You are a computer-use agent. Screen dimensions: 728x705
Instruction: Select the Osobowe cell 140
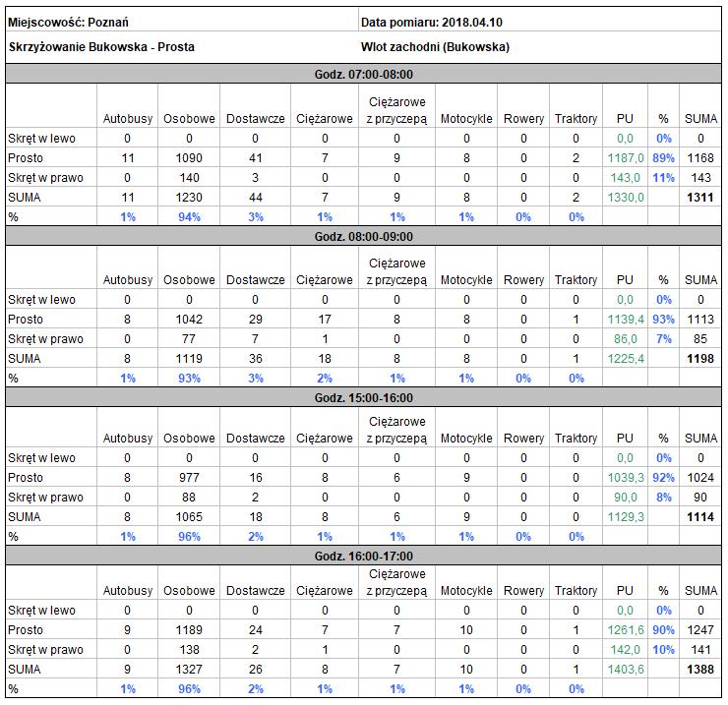189,178
